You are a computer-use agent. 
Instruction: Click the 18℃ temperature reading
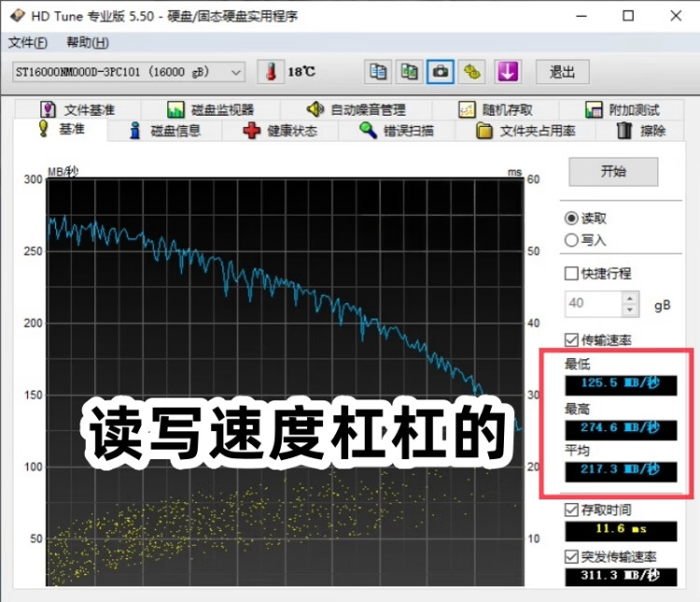click(301, 72)
